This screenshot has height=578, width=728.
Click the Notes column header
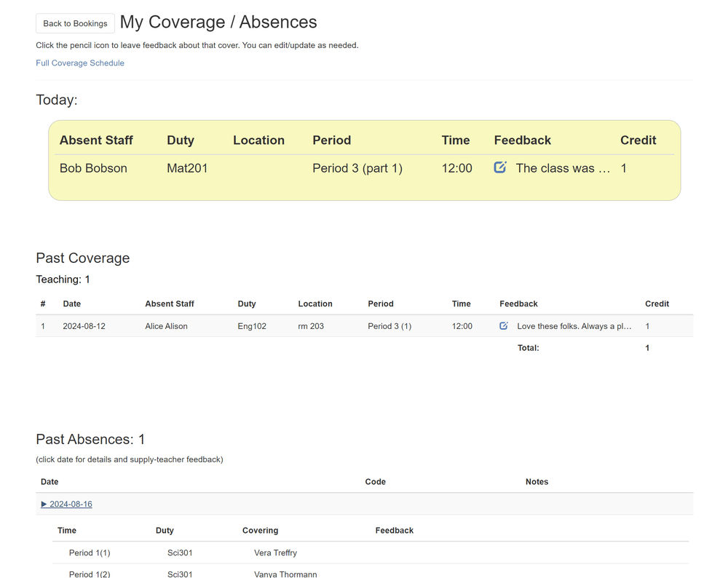(x=537, y=481)
